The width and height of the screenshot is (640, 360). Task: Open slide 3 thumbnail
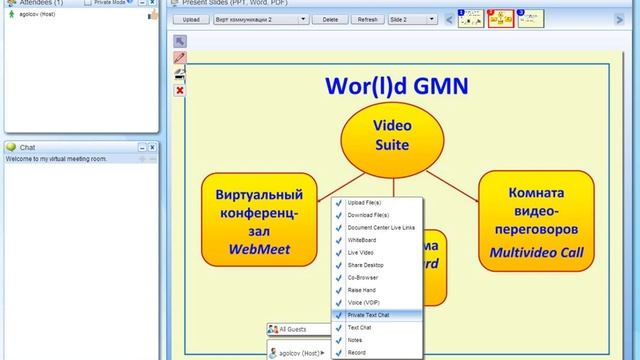coord(531,19)
